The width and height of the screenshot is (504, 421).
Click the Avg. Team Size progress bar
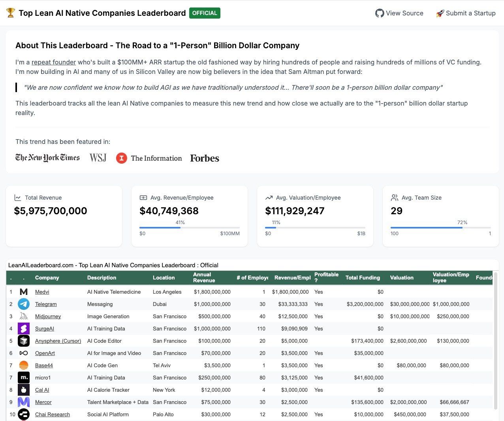pos(440,228)
